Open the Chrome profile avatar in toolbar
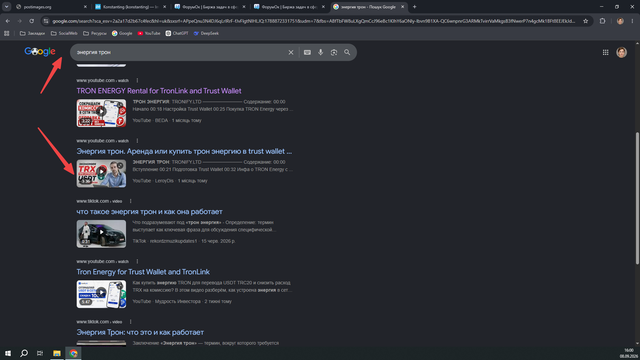This screenshot has height=360, width=640. click(620, 21)
